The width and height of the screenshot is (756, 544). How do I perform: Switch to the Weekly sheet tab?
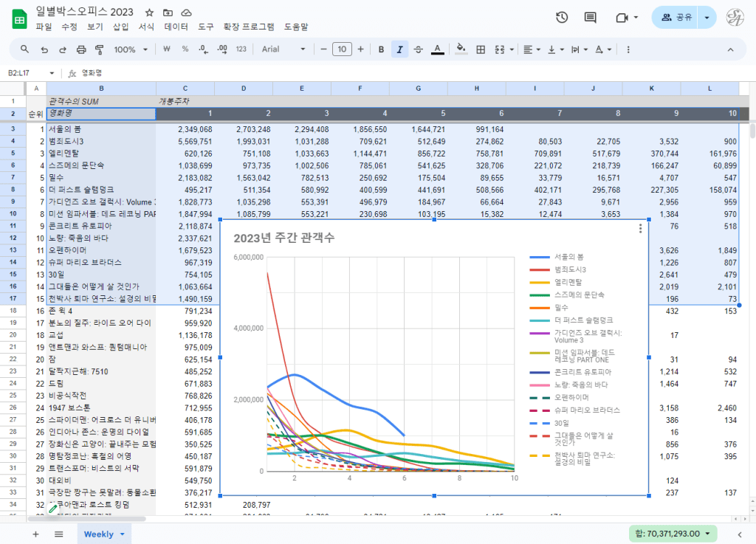pyautogui.click(x=99, y=534)
